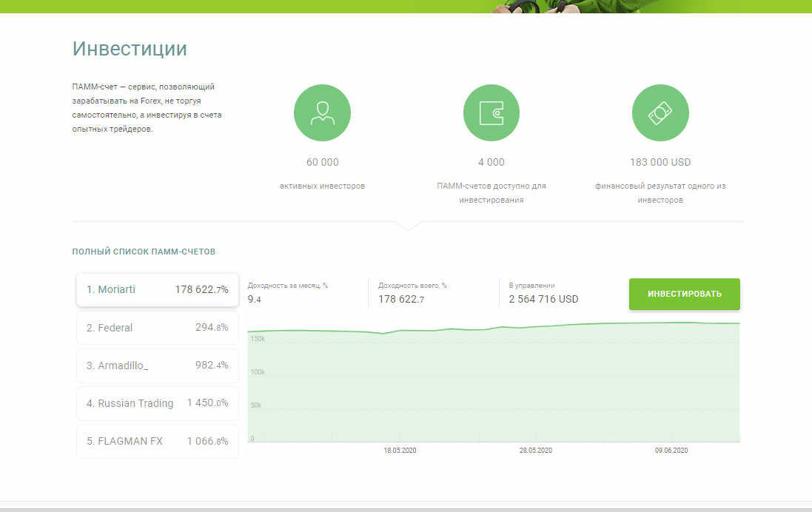Click the 183 000 USD figure
The height and width of the screenshot is (512, 812).
pyautogui.click(x=660, y=162)
